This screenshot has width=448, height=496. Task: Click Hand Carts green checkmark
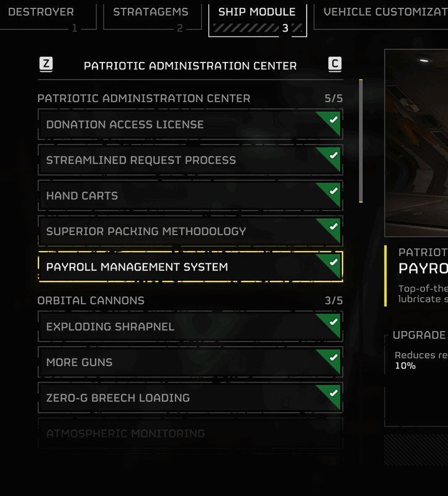pyautogui.click(x=333, y=191)
